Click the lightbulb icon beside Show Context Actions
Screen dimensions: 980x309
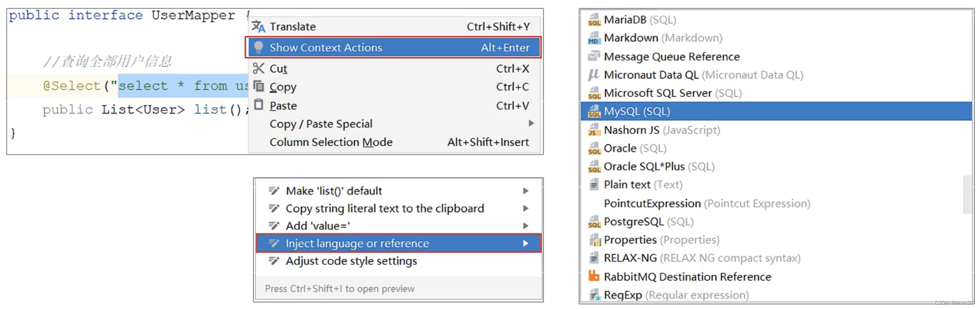point(258,47)
